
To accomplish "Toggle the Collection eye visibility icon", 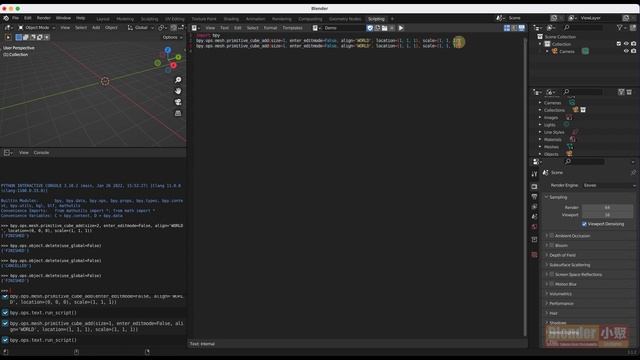I will pos(626,44).
